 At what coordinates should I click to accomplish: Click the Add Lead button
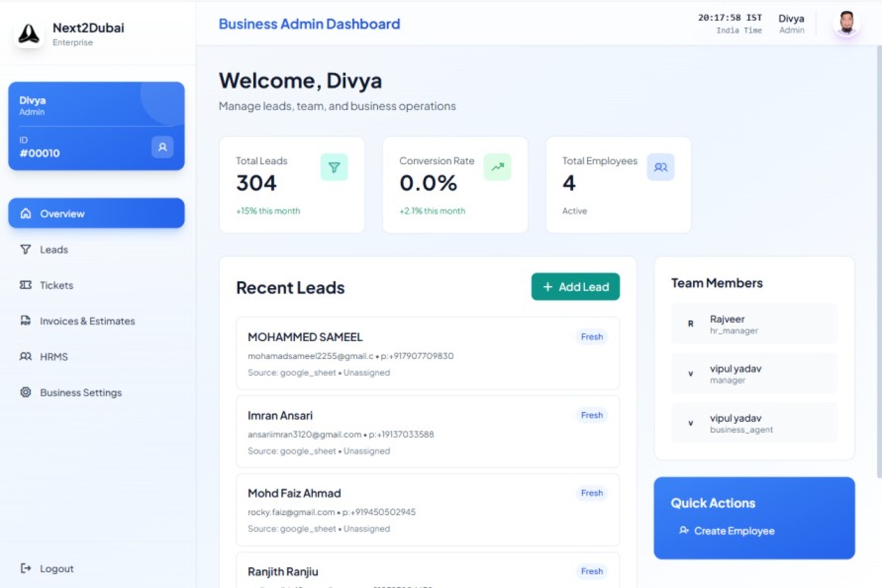click(x=576, y=287)
